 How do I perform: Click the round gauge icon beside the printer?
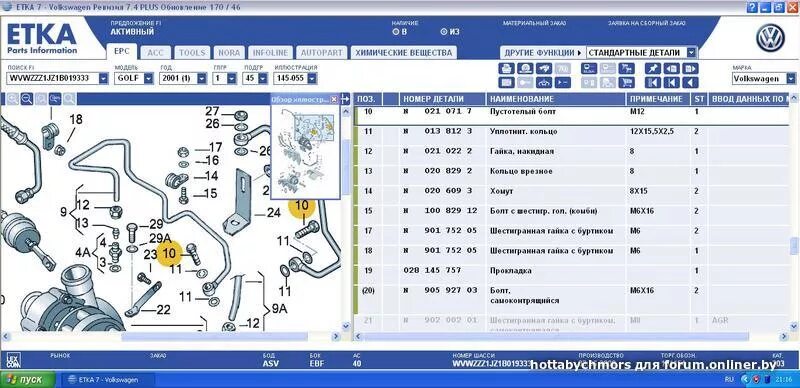(525, 68)
